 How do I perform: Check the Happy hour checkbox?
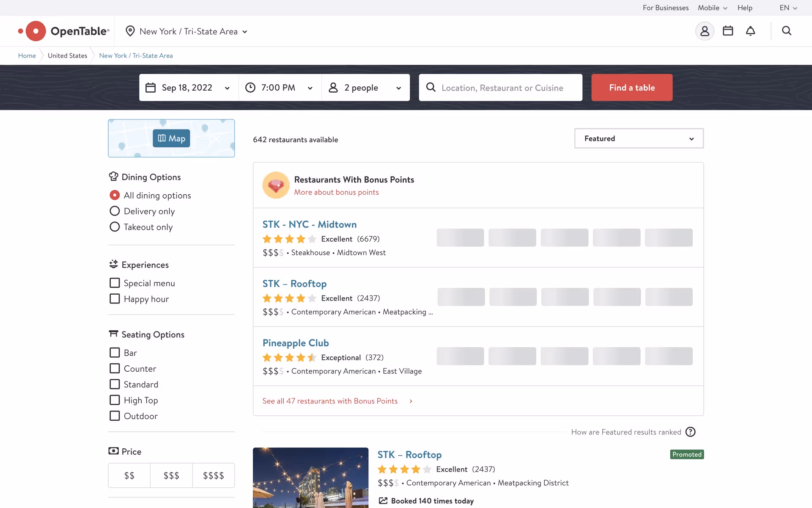click(115, 299)
